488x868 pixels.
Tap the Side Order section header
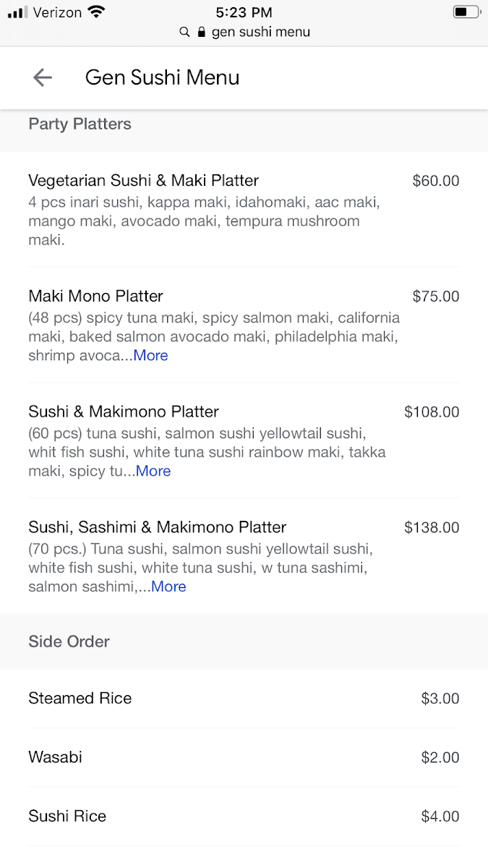point(69,642)
